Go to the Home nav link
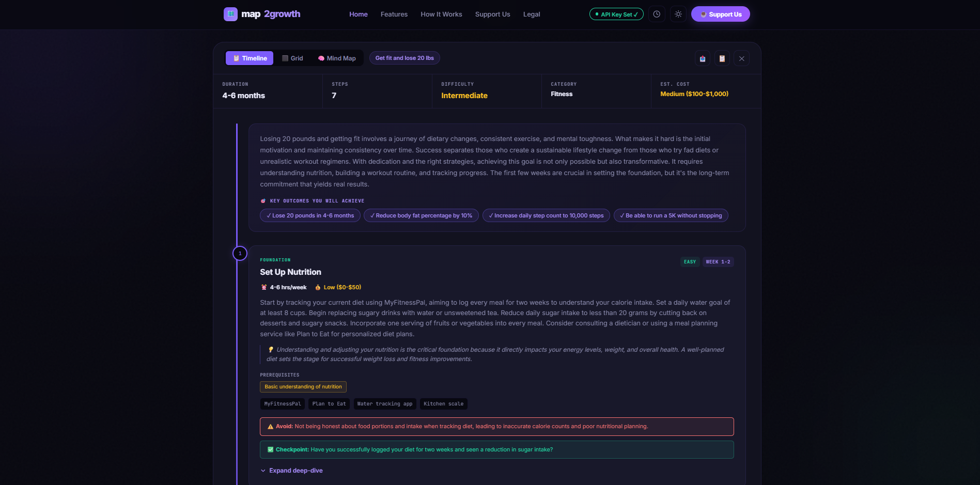 pyautogui.click(x=359, y=14)
